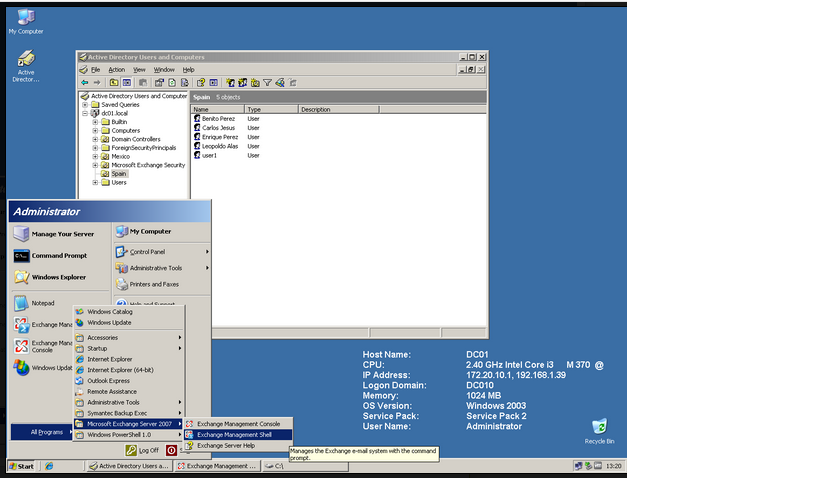
Task: Expand the Computers tree node
Action: click(95, 131)
